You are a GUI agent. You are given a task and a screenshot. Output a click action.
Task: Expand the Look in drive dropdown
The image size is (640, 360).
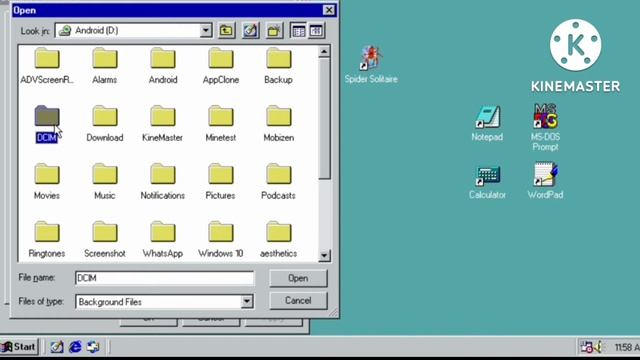[206, 30]
